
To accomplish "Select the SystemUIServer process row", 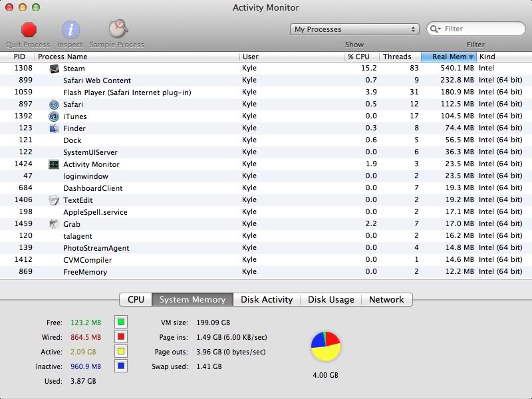I will point(266,152).
